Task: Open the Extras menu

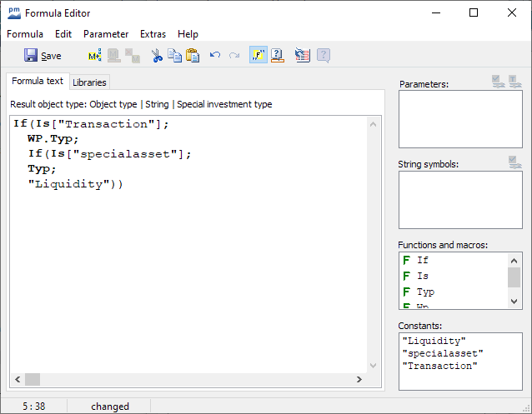Action: (x=153, y=34)
